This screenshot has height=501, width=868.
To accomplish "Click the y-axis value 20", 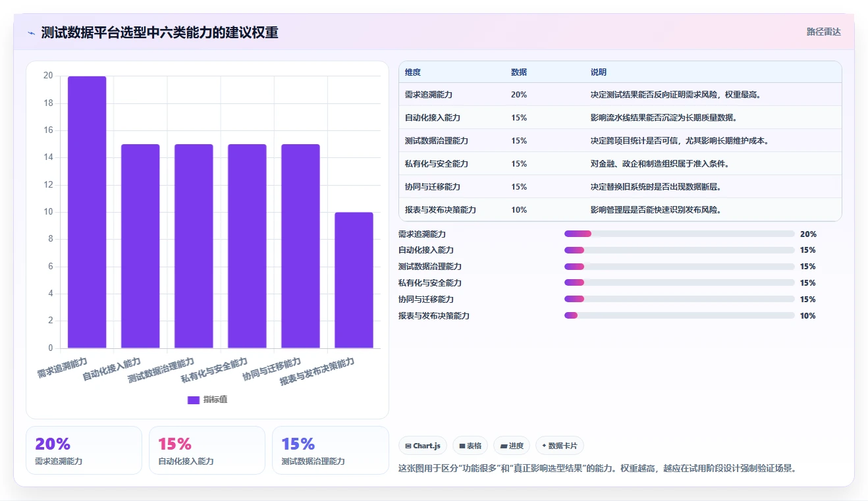I will [48, 76].
